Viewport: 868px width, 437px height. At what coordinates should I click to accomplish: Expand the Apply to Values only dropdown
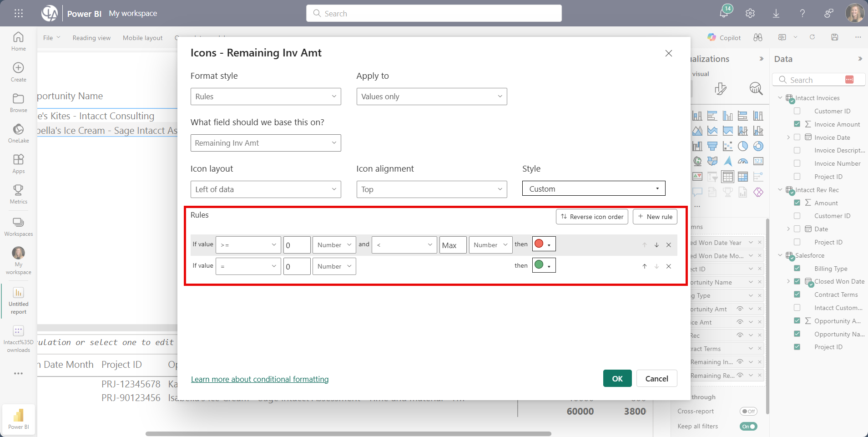point(431,97)
